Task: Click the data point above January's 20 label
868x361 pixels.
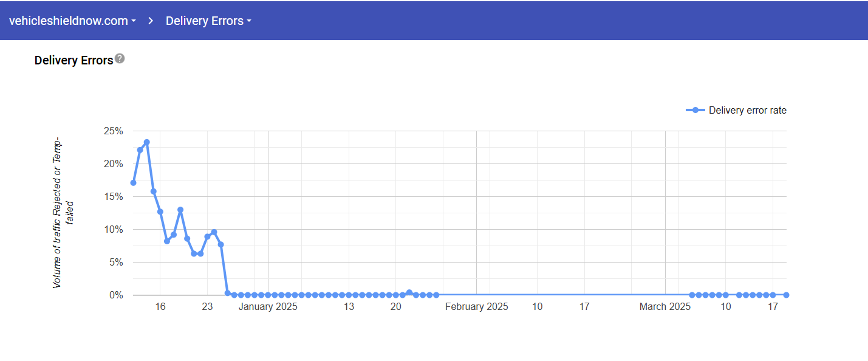Action: [395, 295]
